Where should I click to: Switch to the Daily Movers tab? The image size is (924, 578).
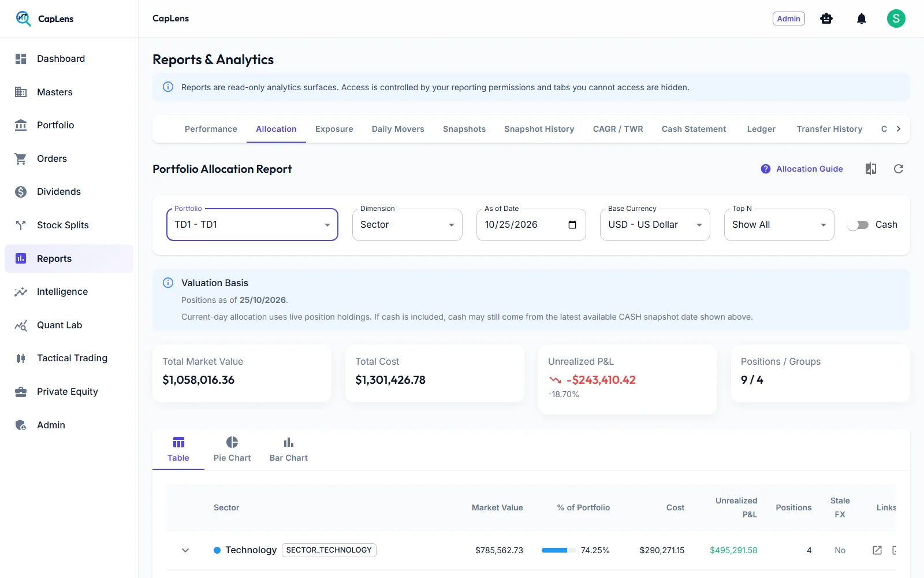pos(398,129)
